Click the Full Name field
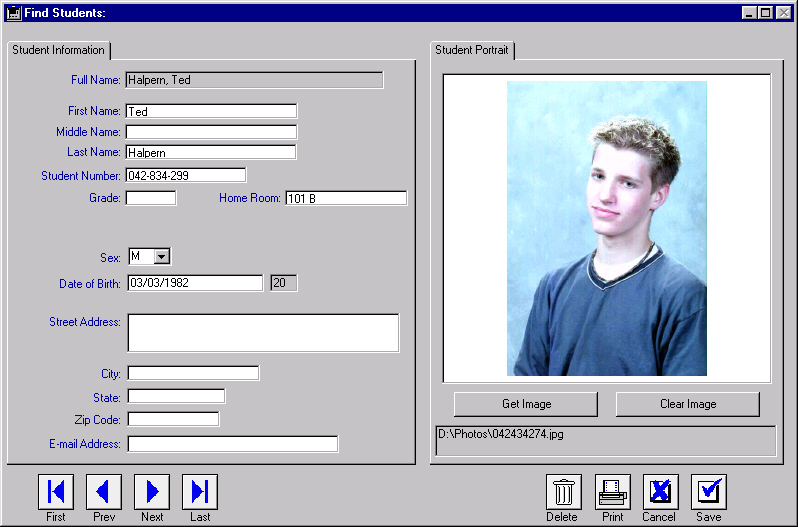798x527 pixels. pyautogui.click(x=254, y=80)
